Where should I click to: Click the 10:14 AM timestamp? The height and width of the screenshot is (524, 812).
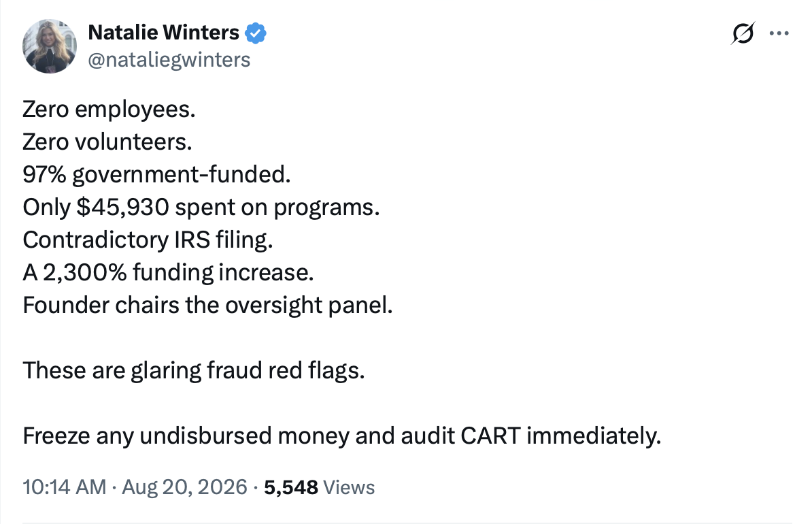click(64, 487)
